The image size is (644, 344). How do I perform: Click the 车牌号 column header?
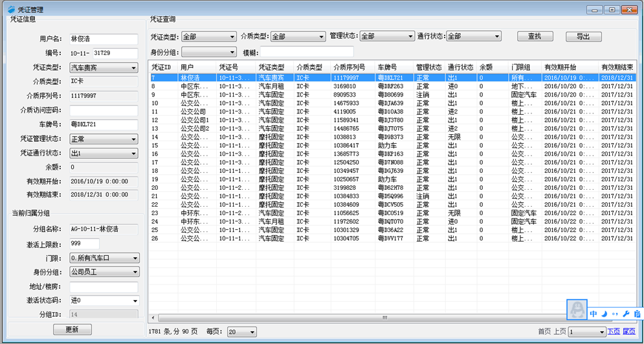[x=394, y=67]
